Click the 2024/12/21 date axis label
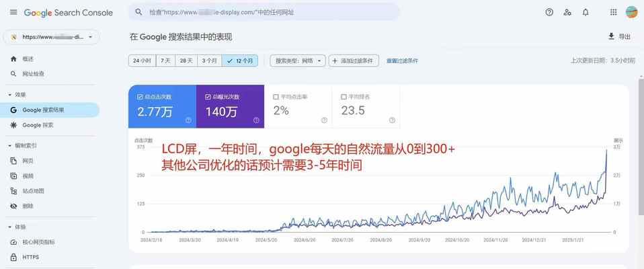The width and height of the screenshot is (644, 269). click(534, 239)
